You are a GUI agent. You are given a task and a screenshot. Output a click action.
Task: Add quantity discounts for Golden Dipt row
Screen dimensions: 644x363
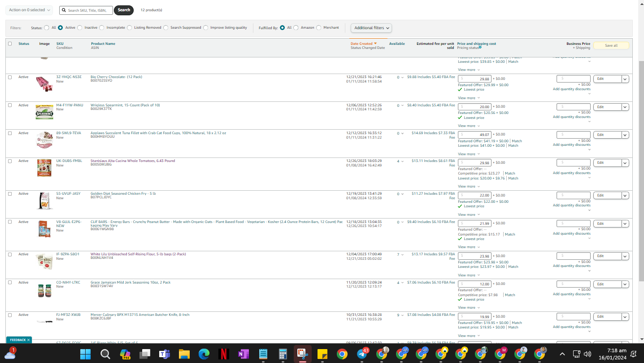point(572,206)
